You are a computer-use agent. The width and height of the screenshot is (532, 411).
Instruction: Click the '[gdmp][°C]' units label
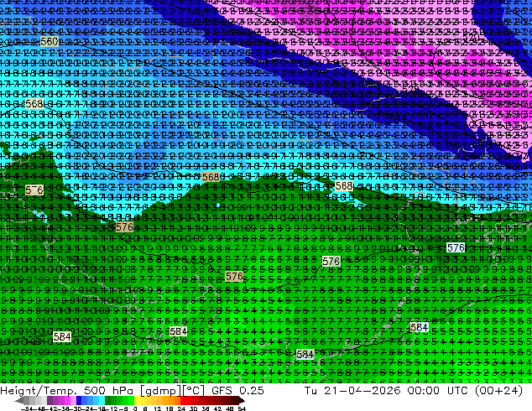click(x=173, y=391)
